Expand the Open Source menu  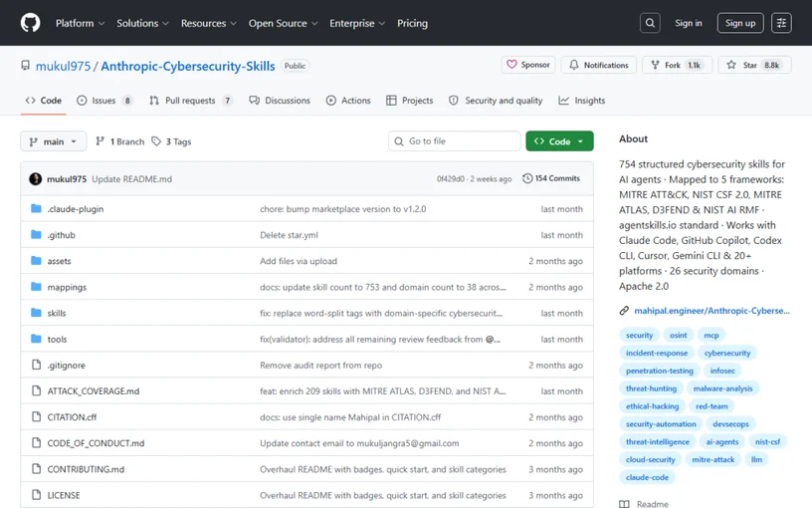[283, 23]
